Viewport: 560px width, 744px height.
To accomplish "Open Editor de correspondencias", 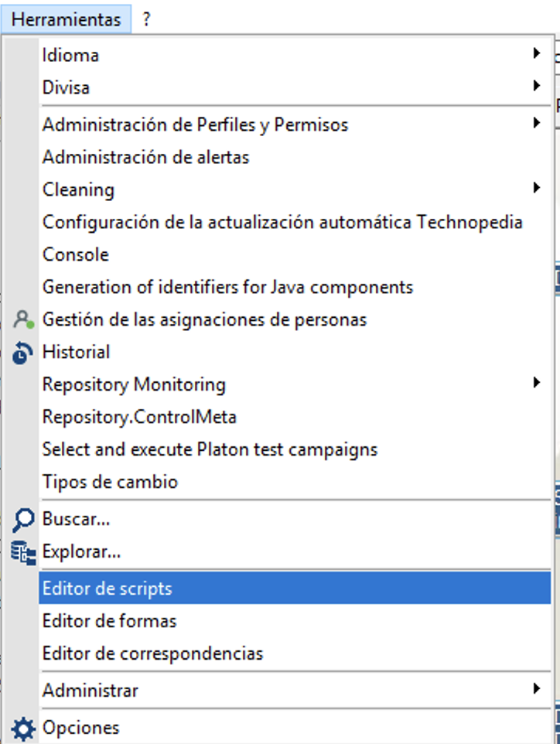I will (x=295, y=654).
